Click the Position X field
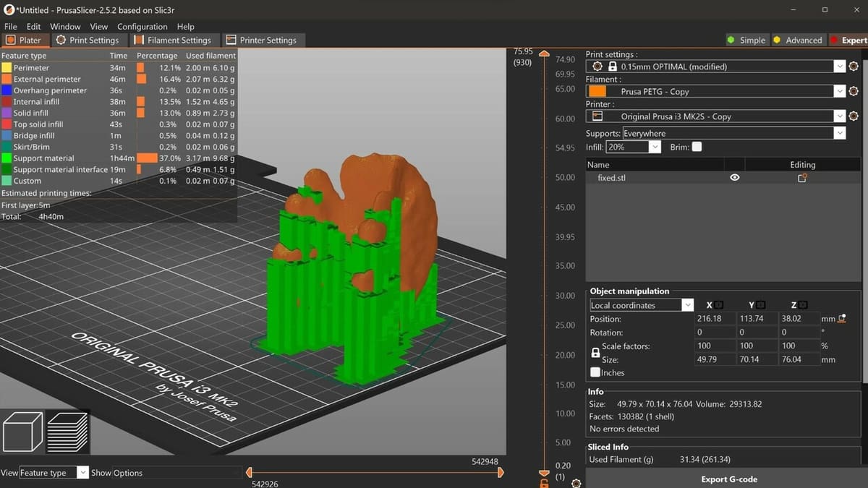The height and width of the screenshot is (488, 868). pyautogui.click(x=715, y=319)
